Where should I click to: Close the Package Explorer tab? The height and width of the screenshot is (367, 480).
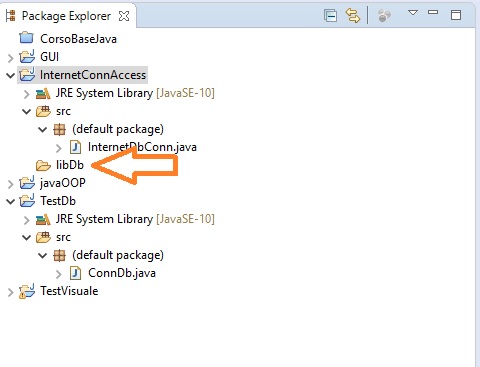tap(124, 16)
